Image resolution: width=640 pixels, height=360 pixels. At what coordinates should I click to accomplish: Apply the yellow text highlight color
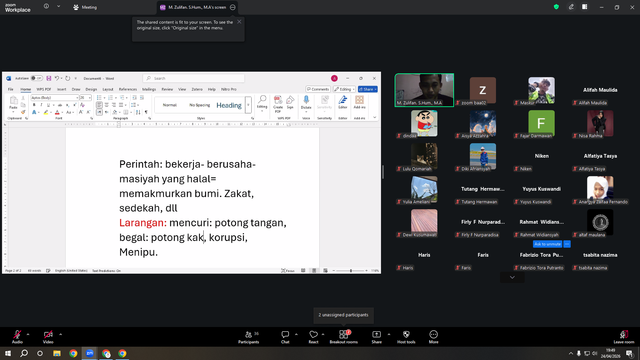pos(46,112)
